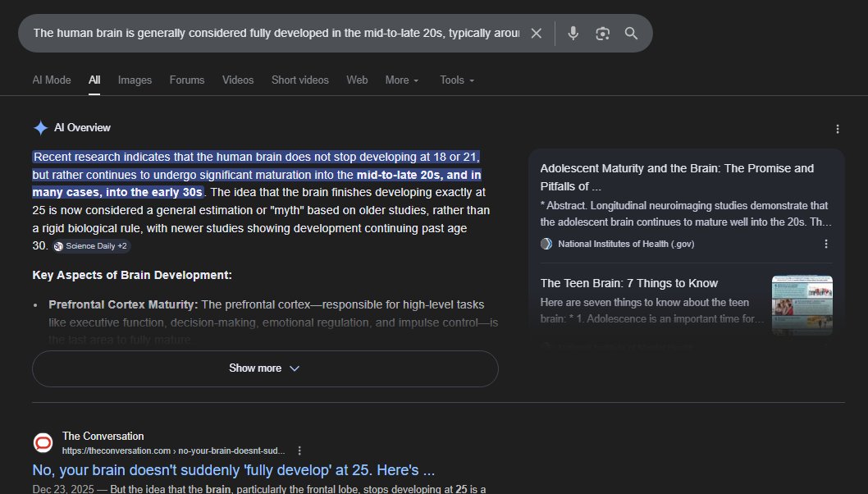This screenshot has height=494, width=868.
Task: Switch to AI Mode tab
Action: click(52, 80)
